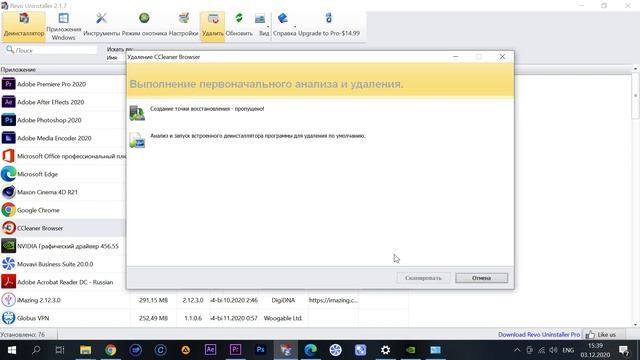This screenshot has height=360, width=640.
Task: Click the Globus VPN version 1.1.0.6
Action: [193, 318]
